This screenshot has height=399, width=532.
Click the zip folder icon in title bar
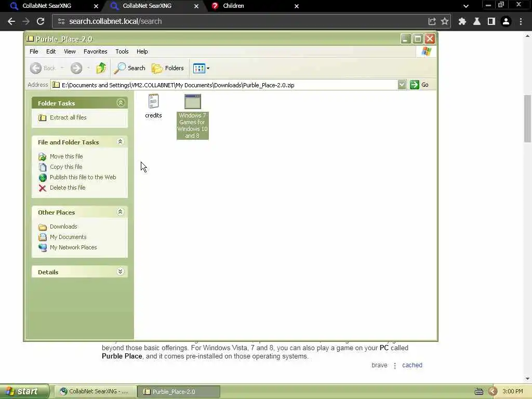pyautogui.click(x=30, y=38)
